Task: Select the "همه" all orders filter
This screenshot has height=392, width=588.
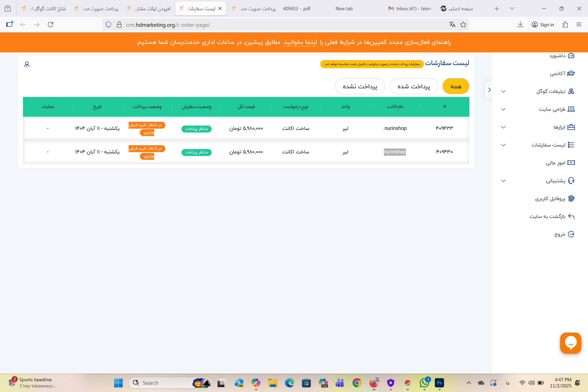Action: (456, 86)
